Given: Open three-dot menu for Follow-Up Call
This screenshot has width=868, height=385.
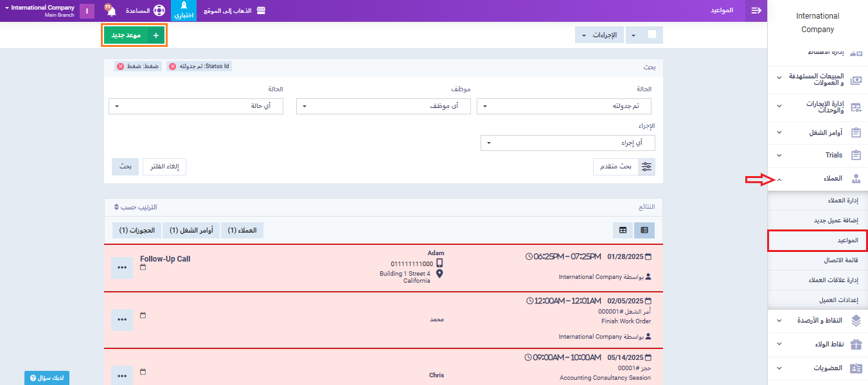Looking at the screenshot, I should 122,267.
